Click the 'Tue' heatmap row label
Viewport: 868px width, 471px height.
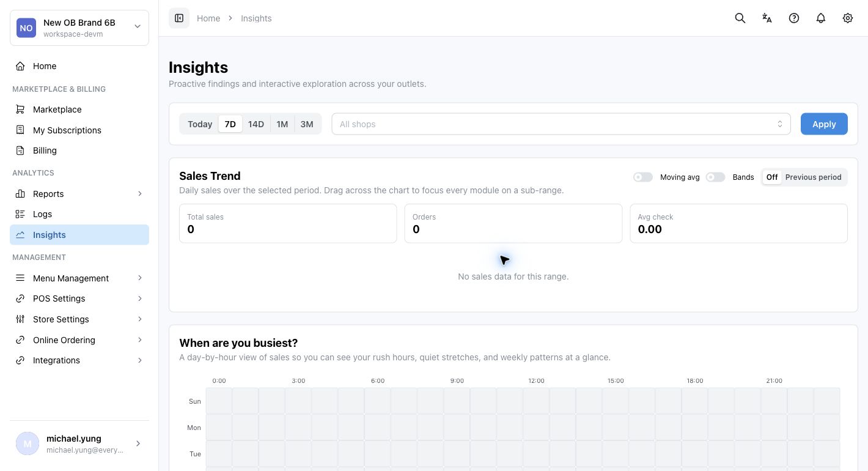[x=195, y=454]
